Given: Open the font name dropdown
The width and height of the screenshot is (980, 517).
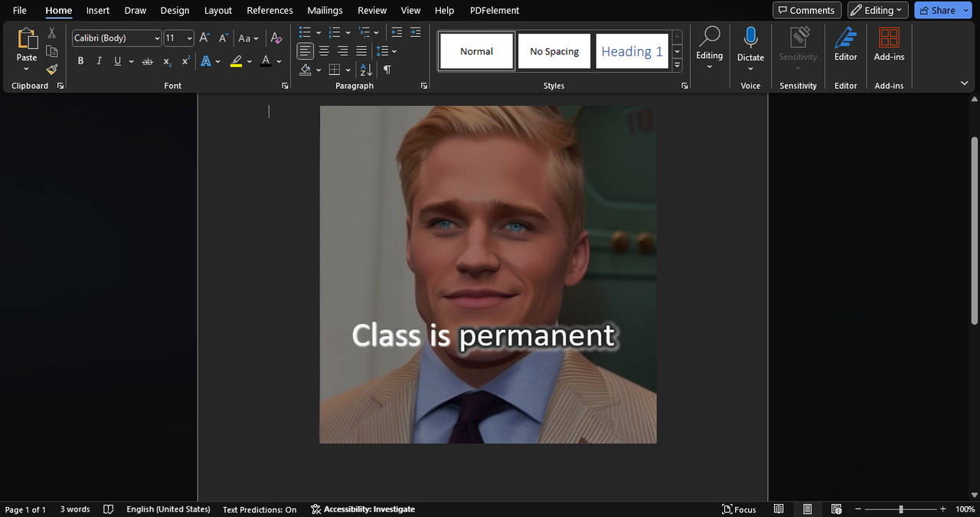Looking at the screenshot, I should (157, 38).
